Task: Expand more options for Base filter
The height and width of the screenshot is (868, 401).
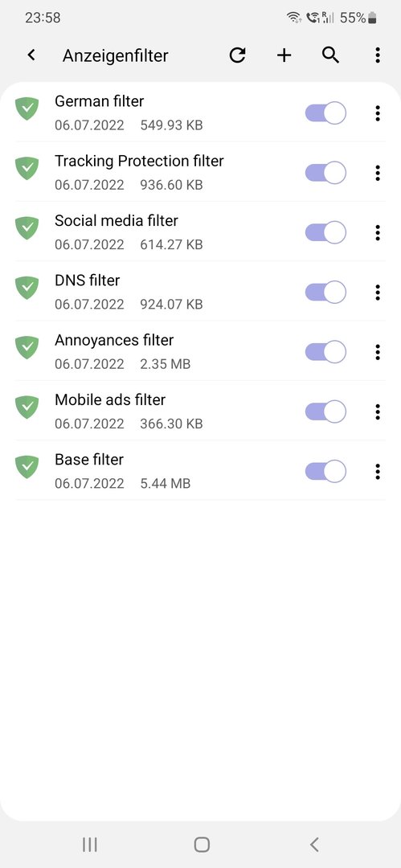Action: click(377, 472)
